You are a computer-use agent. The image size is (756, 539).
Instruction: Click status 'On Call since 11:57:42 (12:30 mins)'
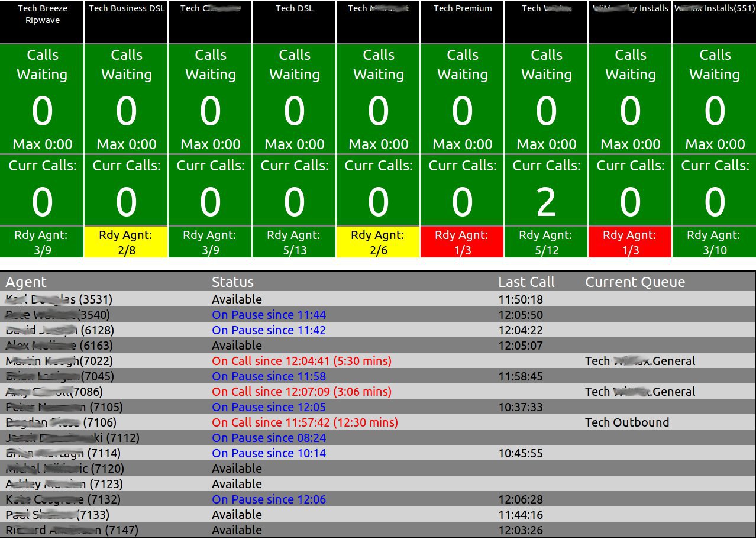[305, 422]
